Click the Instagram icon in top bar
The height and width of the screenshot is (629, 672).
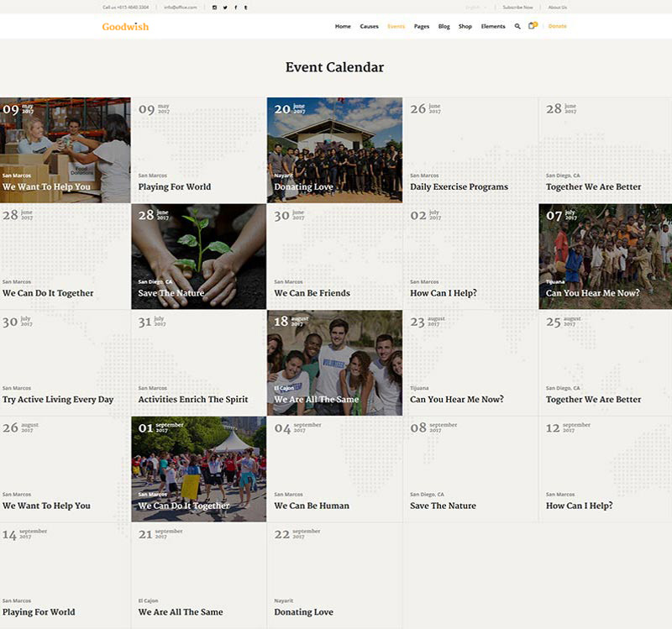coord(214,7)
